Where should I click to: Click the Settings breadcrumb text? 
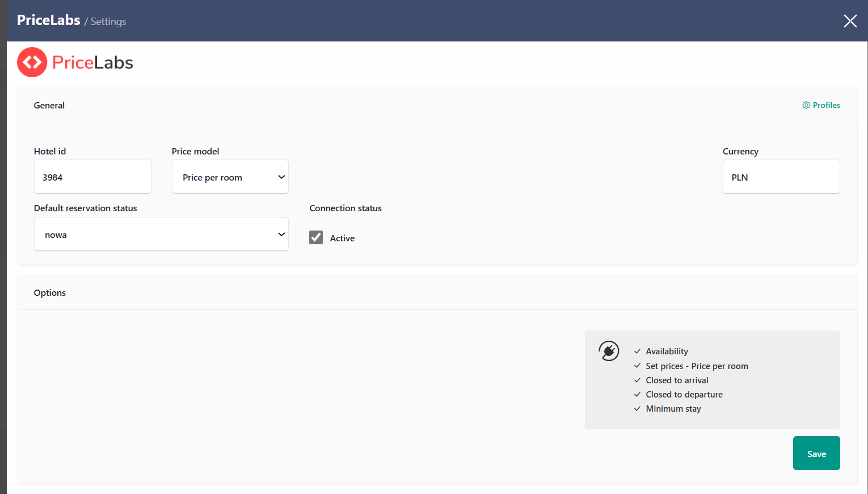(108, 22)
